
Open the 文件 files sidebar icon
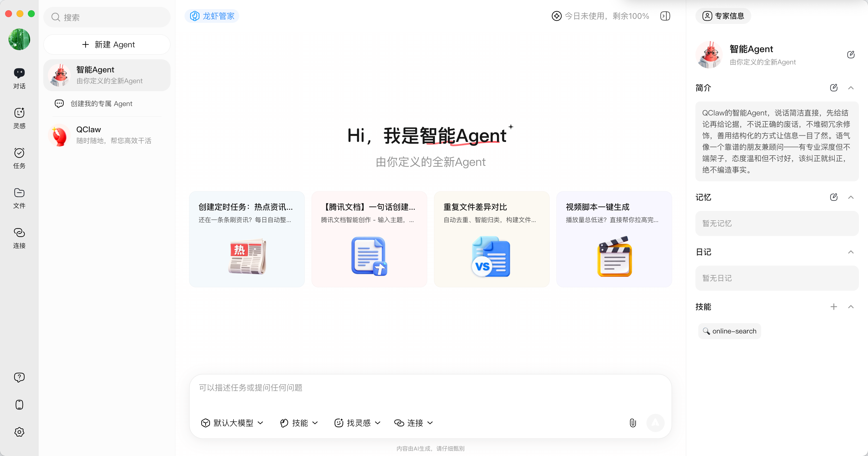(19, 198)
